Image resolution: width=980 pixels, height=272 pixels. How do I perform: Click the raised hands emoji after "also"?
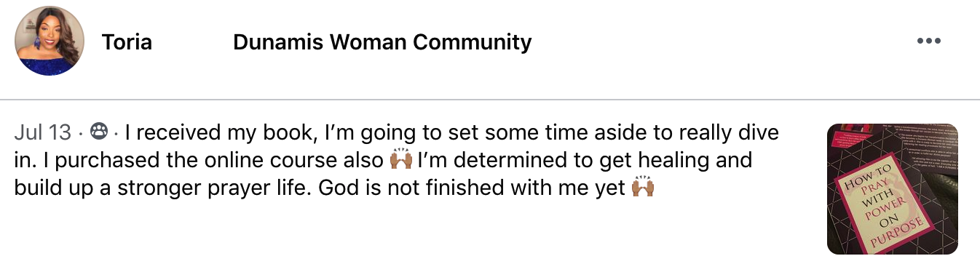(402, 159)
